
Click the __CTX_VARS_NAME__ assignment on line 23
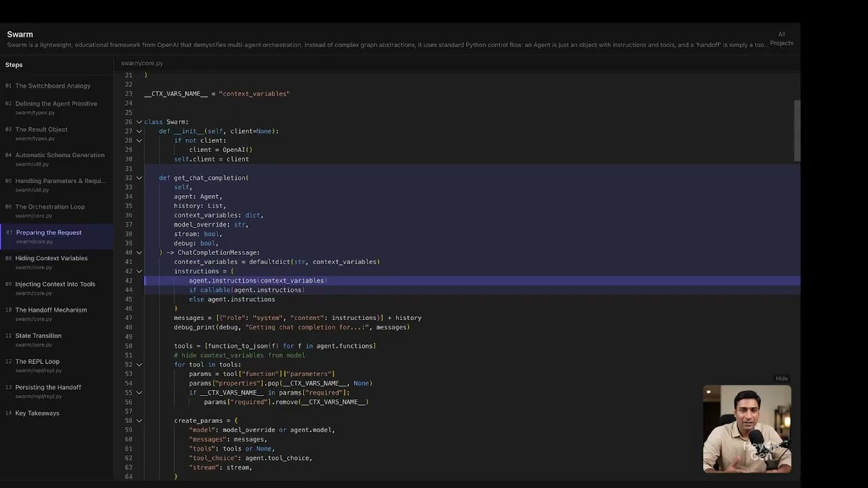tap(216, 94)
